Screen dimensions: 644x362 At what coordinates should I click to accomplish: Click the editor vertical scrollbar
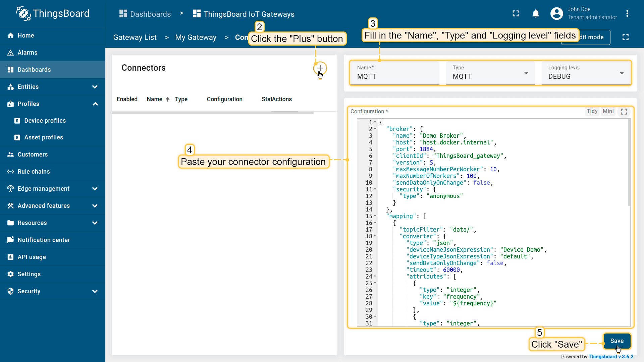(x=629, y=163)
